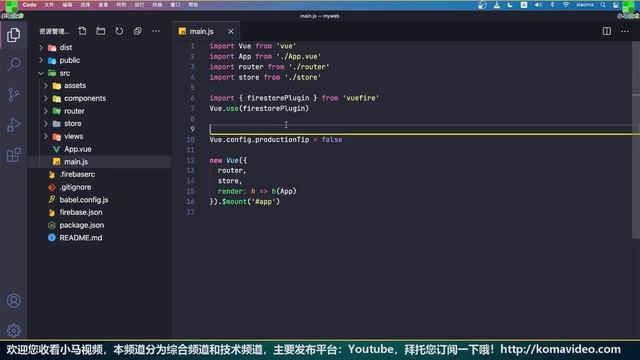Click the New Folder icon in explorer header
This screenshot has width=640, height=360.
pyautogui.click(x=100, y=31)
